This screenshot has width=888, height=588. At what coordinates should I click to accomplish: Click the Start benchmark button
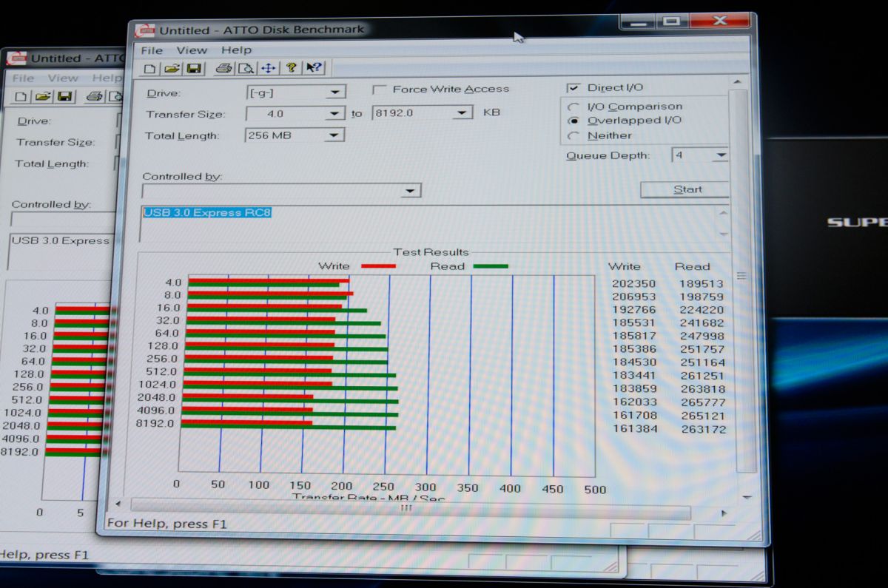click(686, 190)
